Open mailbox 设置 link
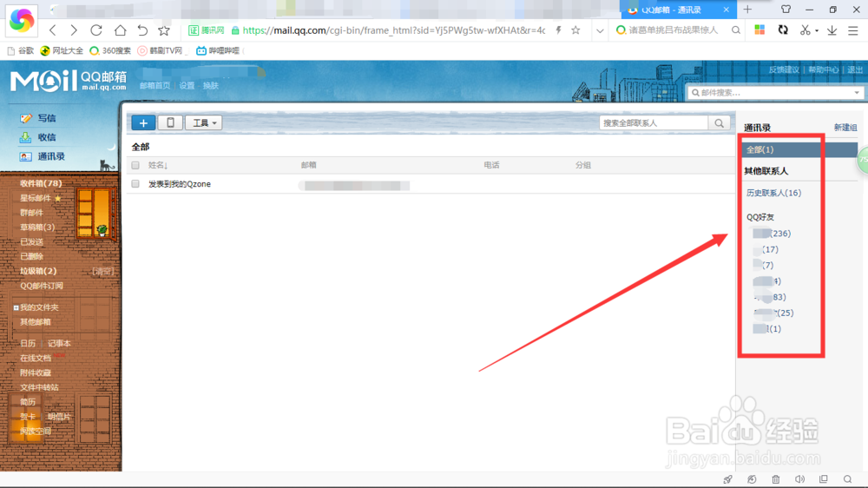 tap(187, 85)
